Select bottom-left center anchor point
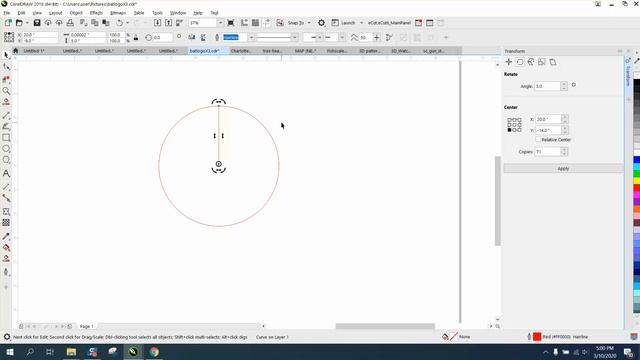This screenshot has width=640, height=360. coord(509,130)
